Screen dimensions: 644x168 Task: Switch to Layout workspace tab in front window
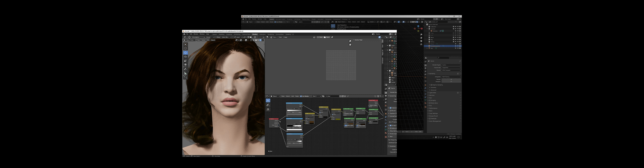215,34
